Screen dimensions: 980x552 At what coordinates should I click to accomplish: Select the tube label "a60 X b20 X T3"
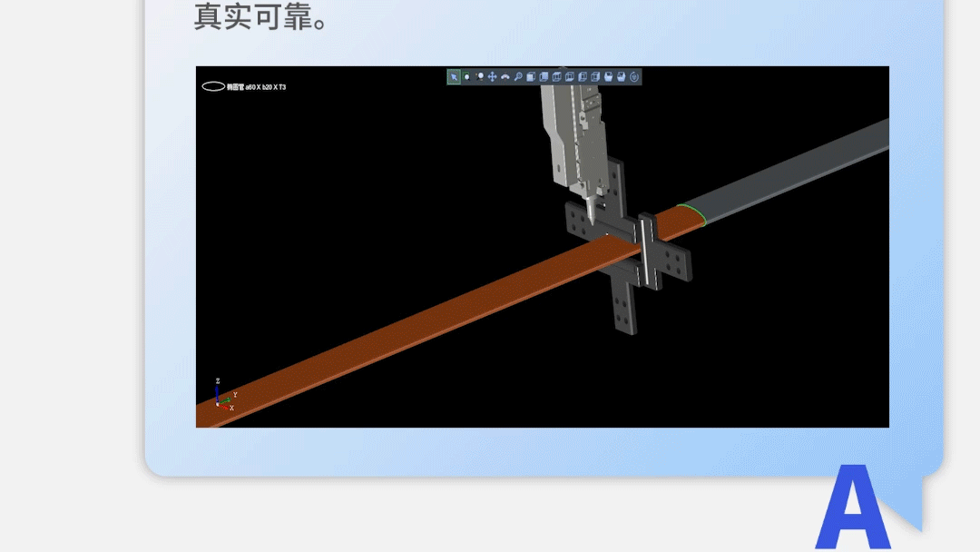point(257,87)
